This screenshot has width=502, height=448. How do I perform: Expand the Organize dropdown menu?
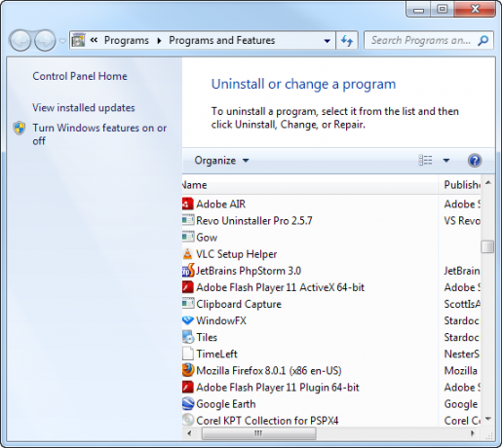click(221, 161)
